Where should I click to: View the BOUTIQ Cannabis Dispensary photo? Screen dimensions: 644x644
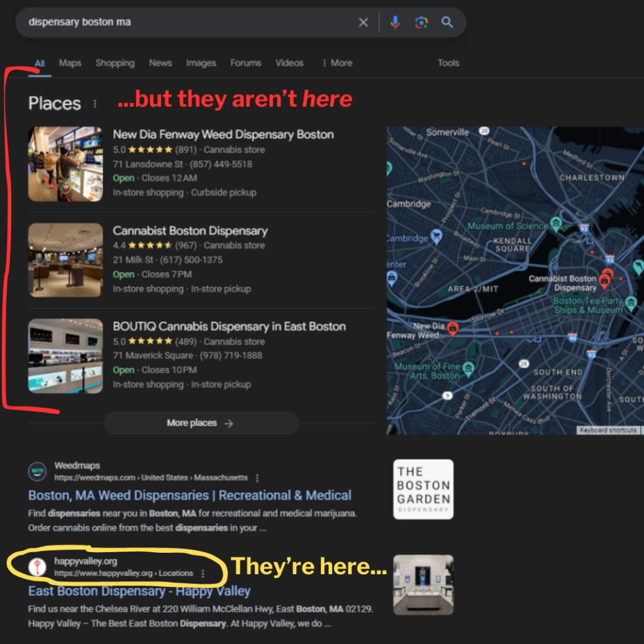pos(65,356)
